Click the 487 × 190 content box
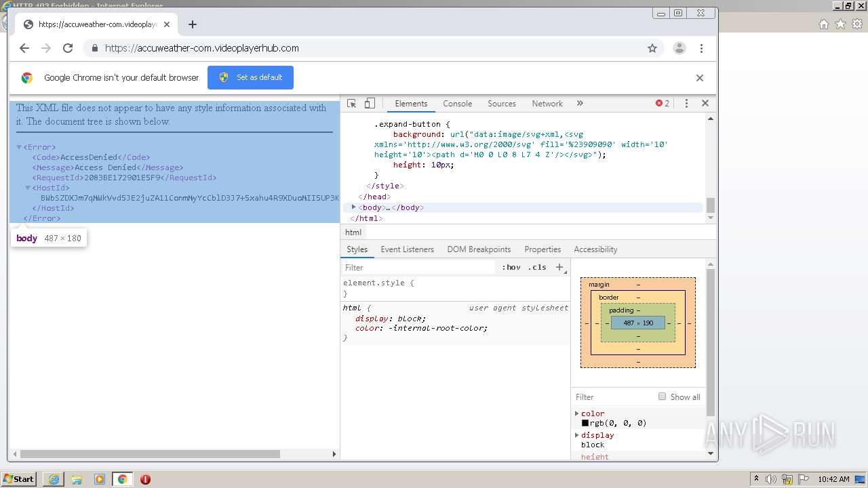The image size is (868, 488). click(x=638, y=323)
